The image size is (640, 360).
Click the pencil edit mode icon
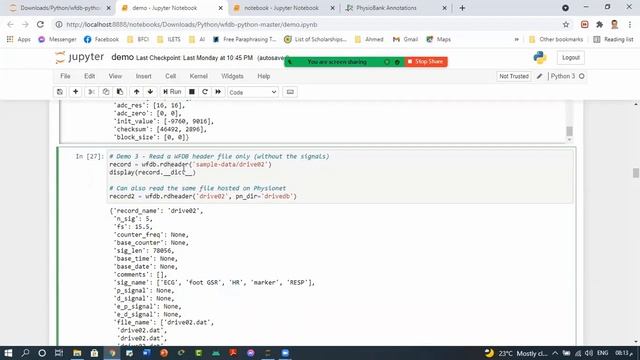(540, 76)
